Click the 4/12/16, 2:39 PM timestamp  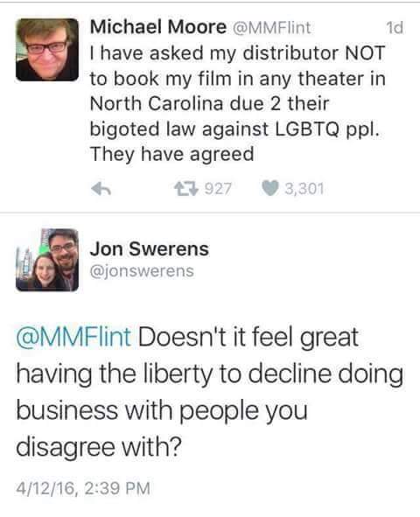pos(83,488)
